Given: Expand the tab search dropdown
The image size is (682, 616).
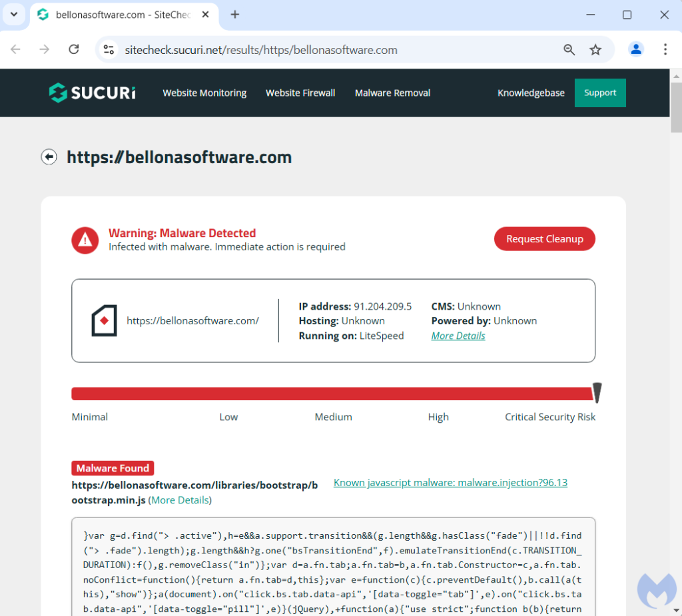Looking at the screenshot, I should 13,15.
